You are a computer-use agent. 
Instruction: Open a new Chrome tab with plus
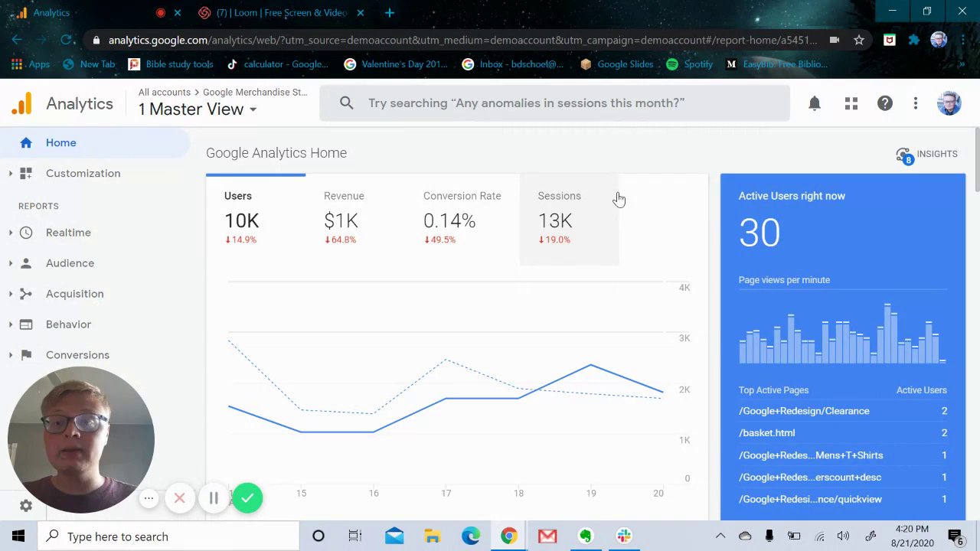point(390,12)
